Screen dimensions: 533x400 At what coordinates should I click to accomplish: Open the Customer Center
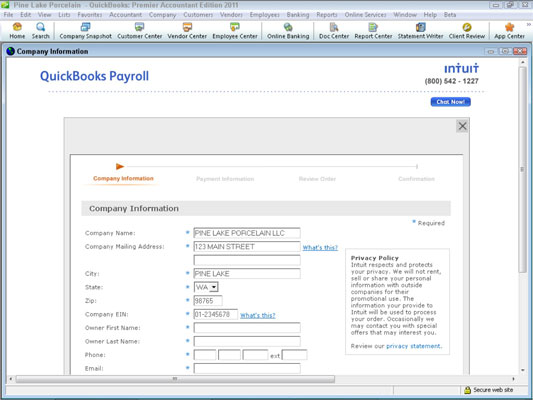[x=139, y=31]
